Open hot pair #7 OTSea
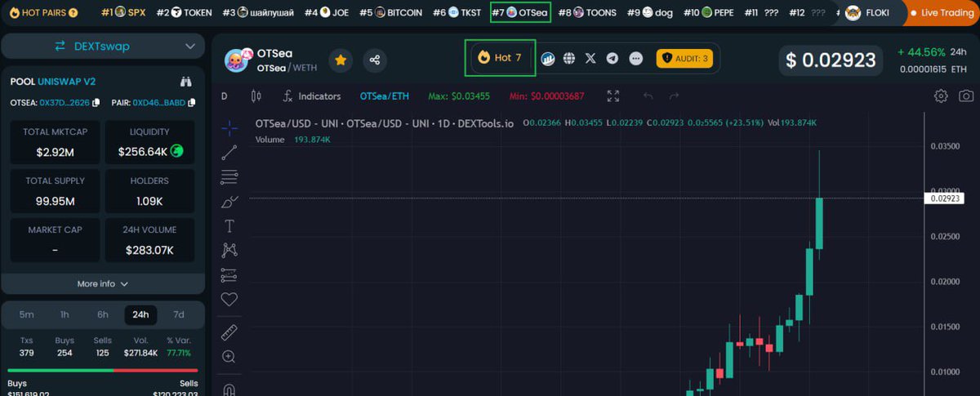Viewport: 980px width, 396px height. click(x=520, y=13)
